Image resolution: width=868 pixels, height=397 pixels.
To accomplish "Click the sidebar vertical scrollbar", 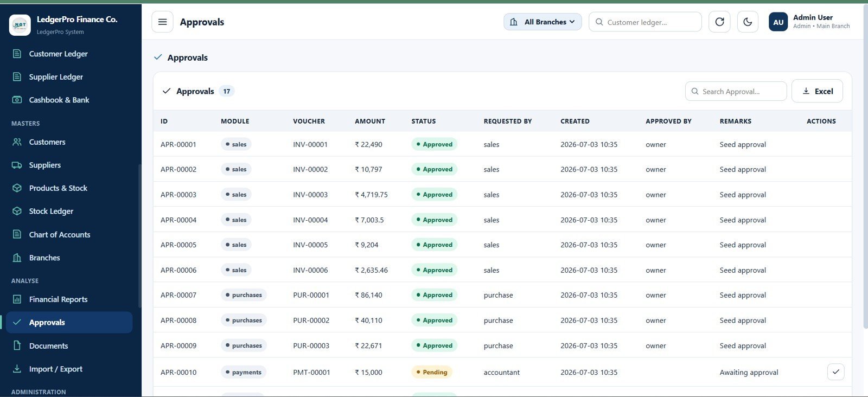I will tap(139, 236).
